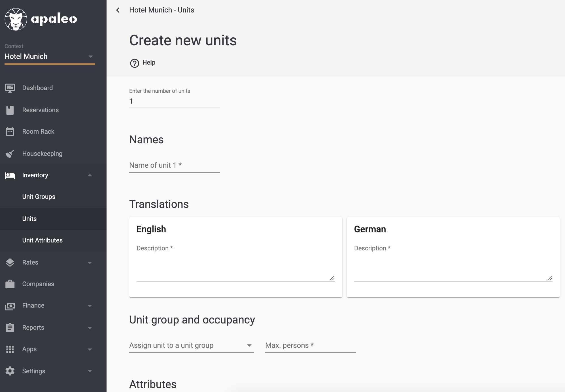
Task: Click the Finance money icon
Action: click(x=10, y=306)
